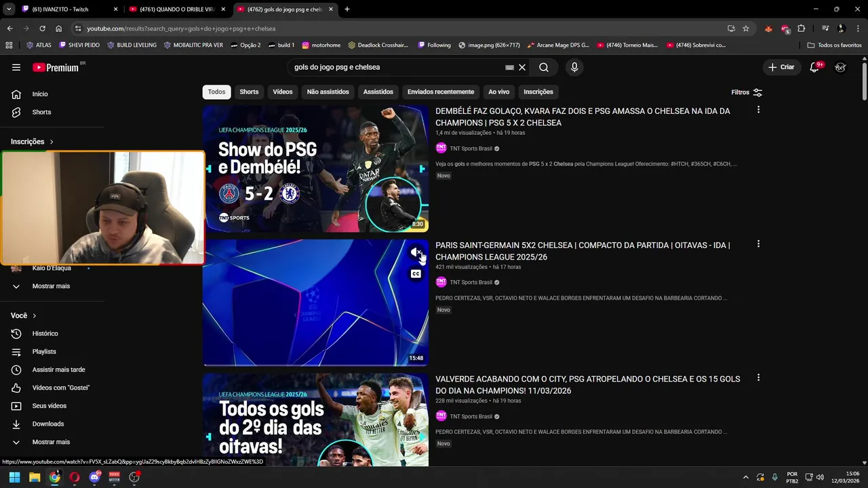Screen dimensions: 868x488
Task: Expand the Você section header
Action: (x=24, y=316)
